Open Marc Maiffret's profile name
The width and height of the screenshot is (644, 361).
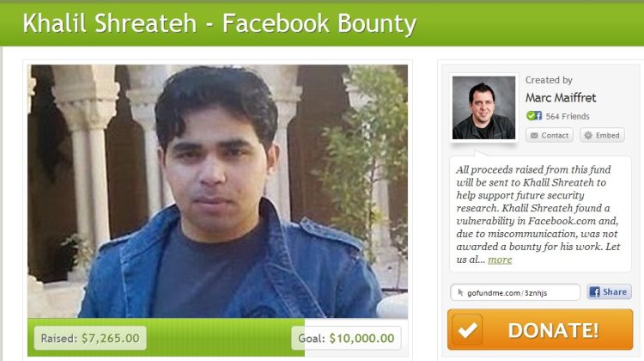click(x=561, y=98)
